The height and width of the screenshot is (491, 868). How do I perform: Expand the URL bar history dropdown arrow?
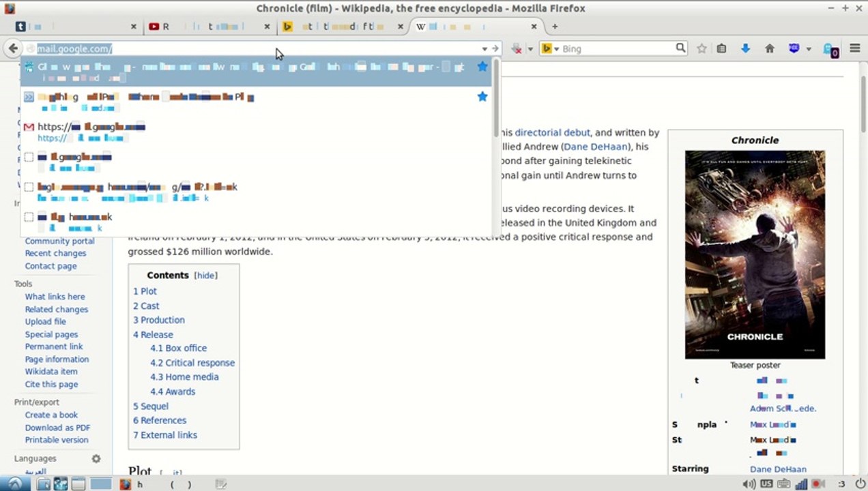coord(484,49)
